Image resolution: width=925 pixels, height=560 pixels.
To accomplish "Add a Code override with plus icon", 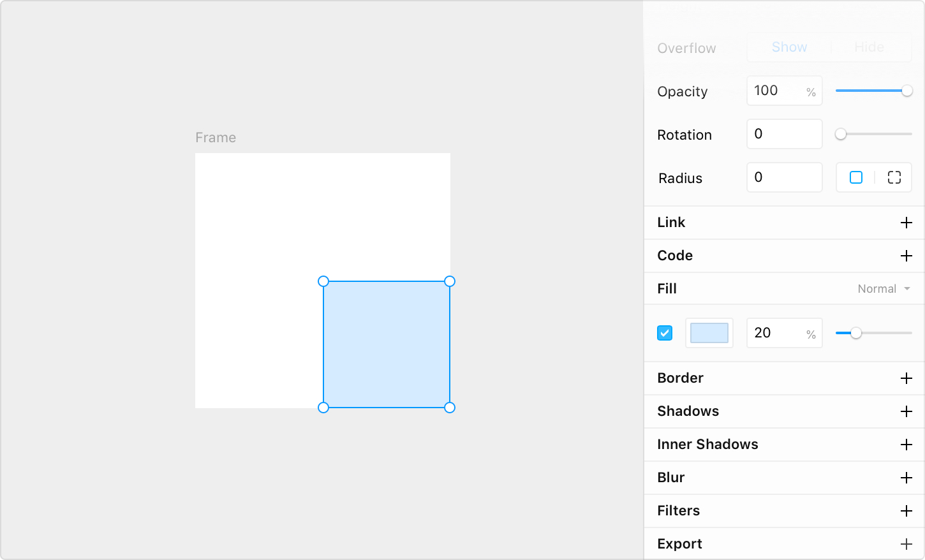I will pos(906,256).
